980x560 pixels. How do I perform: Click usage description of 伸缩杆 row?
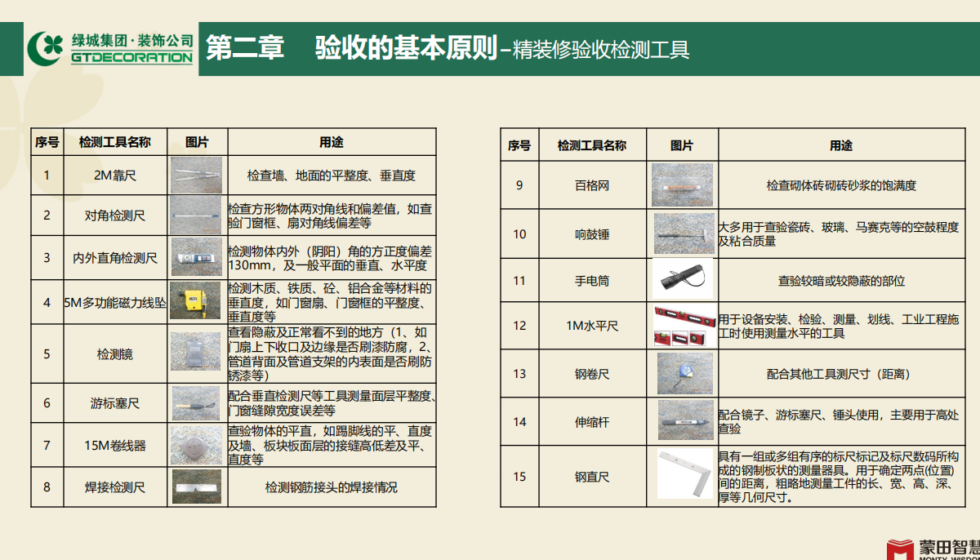point(839,422)
